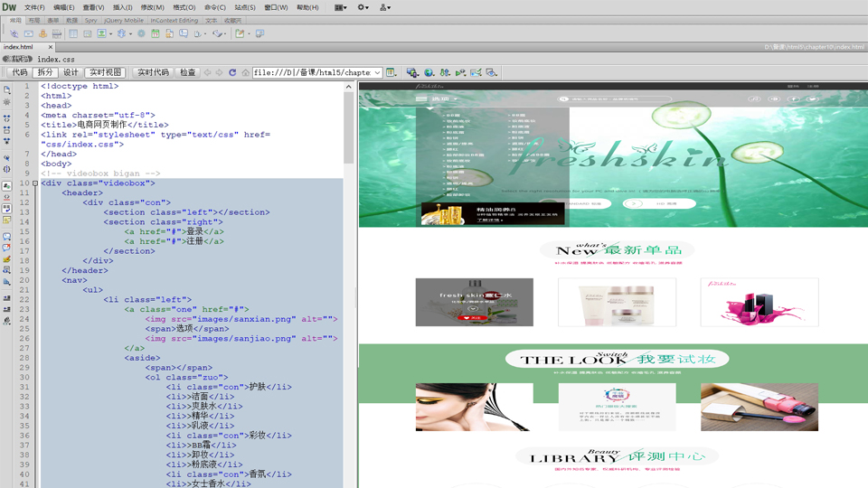The image size is (868, 488).
Task: Toggle Line Numbers icon in coding toolbar
Action: (6, 186)
